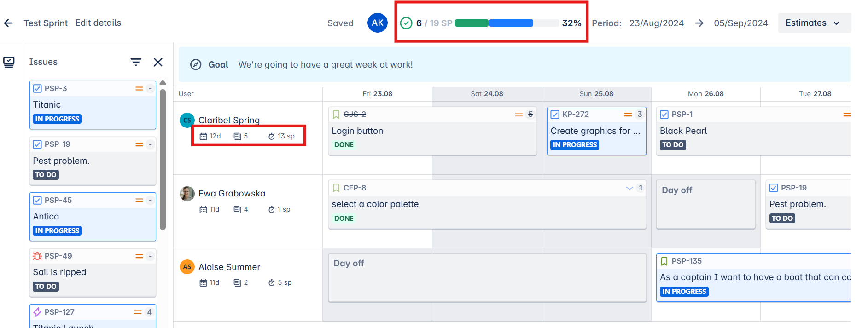Click the DONE status on Login button
The image size is (868, 328).
(x=344, y=145)
